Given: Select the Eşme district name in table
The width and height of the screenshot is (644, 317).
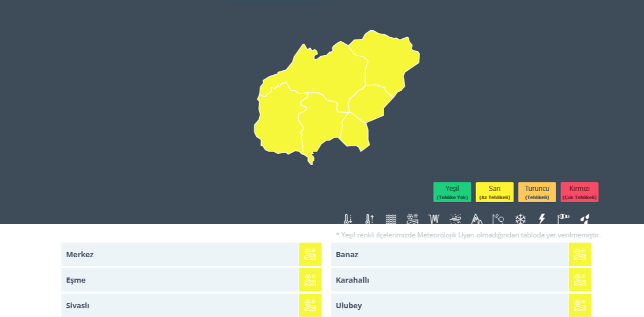Looking at the screenshot, I should coord(76,280).
